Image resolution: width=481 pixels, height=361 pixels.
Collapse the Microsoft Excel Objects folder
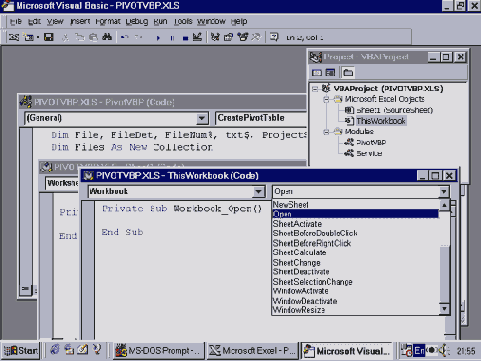326,99
